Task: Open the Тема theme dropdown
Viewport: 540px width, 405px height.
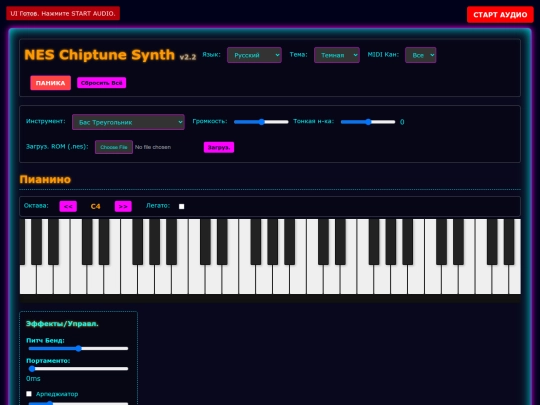Action: click(x=337, y=55)
